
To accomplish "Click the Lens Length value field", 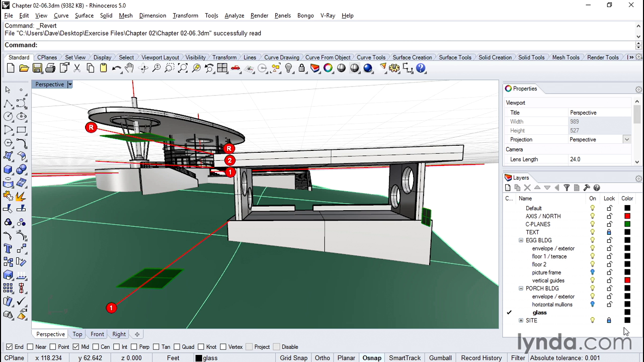I will [x=600, y=159].
